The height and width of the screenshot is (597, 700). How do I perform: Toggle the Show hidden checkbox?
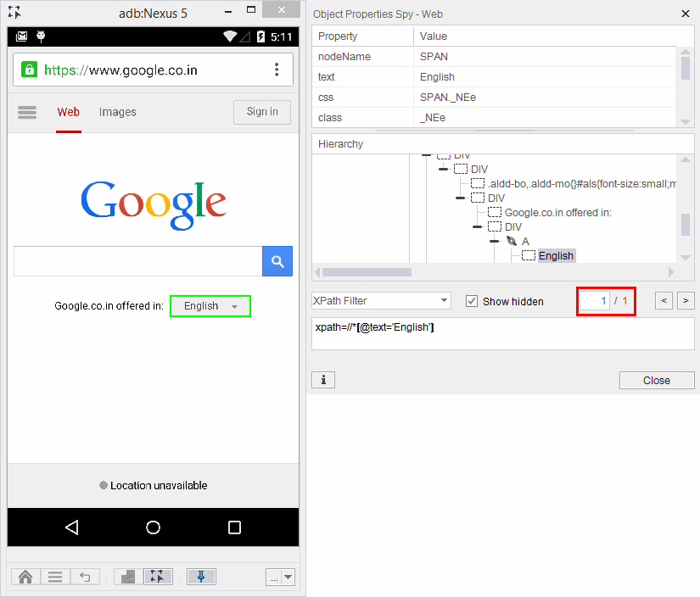pos(472,301)
